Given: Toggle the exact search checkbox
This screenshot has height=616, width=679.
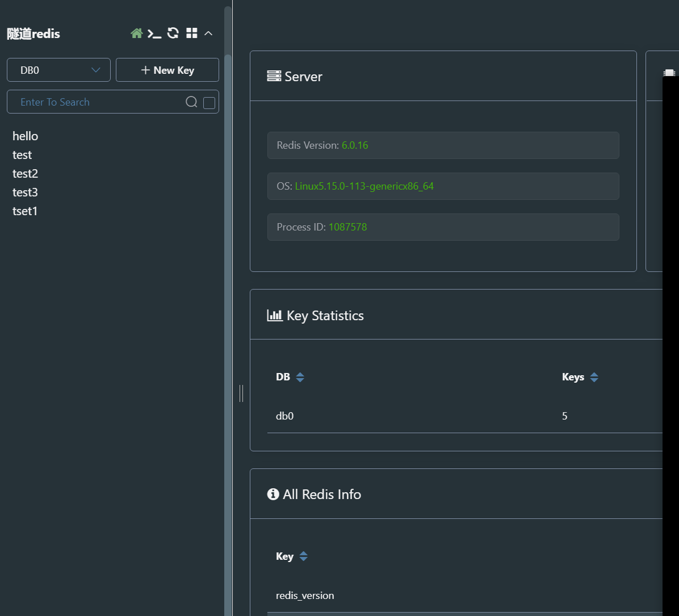Looking at the screenshot, I should (x=209, y=103).
